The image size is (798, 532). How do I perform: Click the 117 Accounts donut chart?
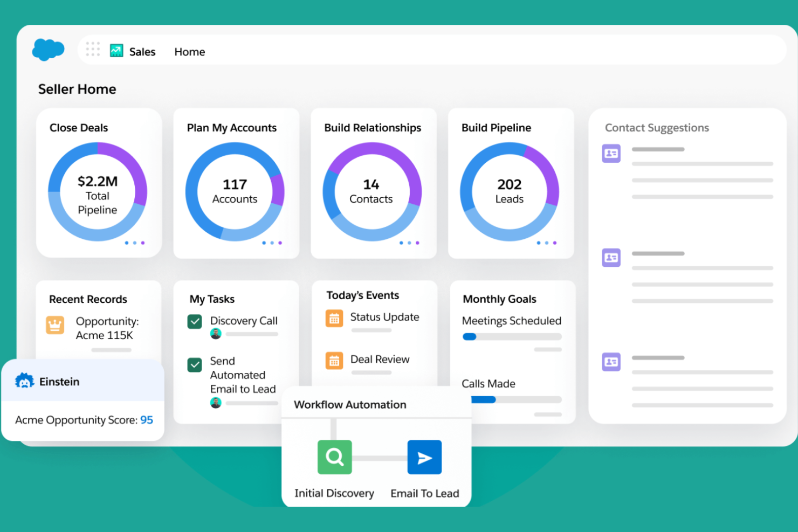[235, 191]
